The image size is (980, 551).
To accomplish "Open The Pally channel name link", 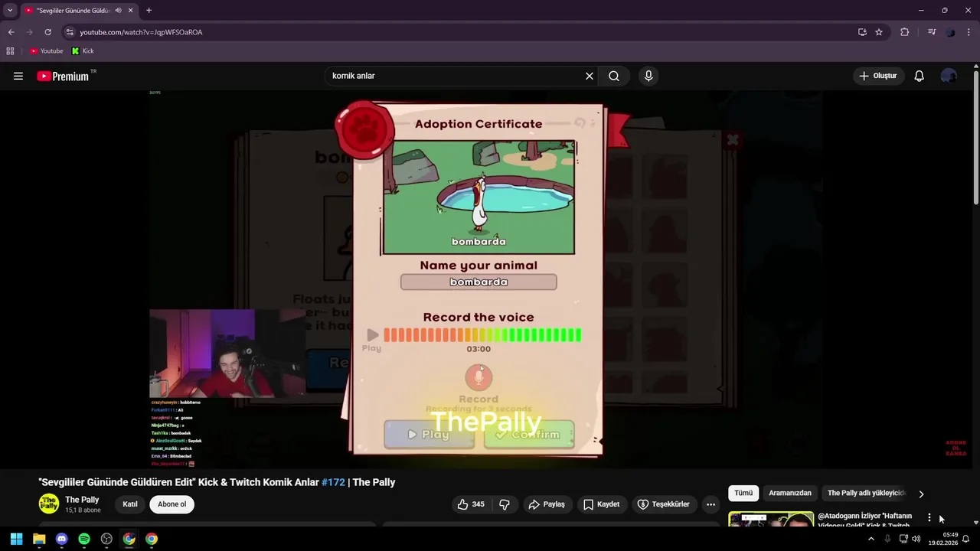I will click(82, 500).
